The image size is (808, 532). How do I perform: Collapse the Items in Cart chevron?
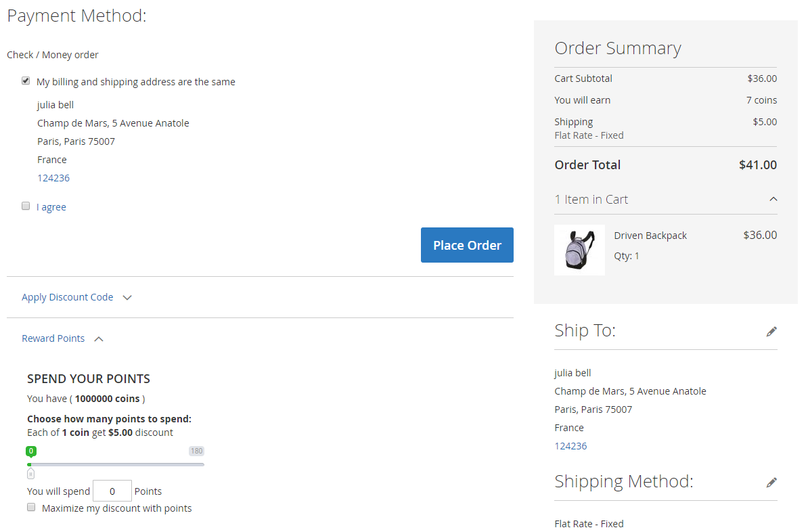click(773, 200)
